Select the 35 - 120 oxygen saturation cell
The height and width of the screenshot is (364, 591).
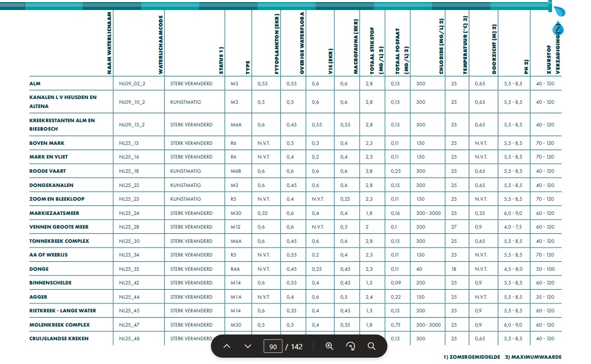[545, 297]
